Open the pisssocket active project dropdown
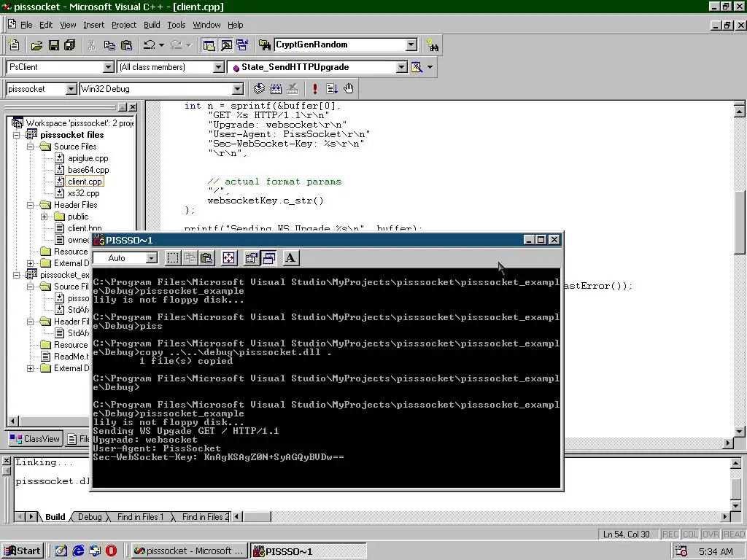The image size is (747, 560). click(71, 88)
